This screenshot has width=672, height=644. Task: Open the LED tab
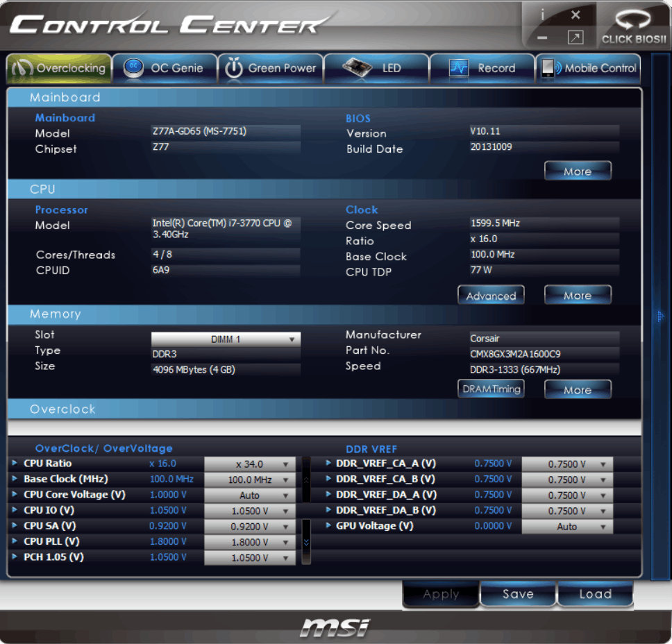(377, 68)
